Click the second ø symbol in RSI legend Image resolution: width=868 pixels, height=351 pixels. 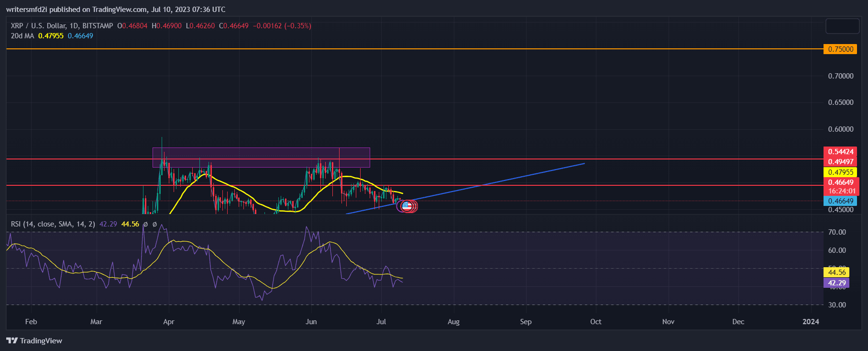154,224
